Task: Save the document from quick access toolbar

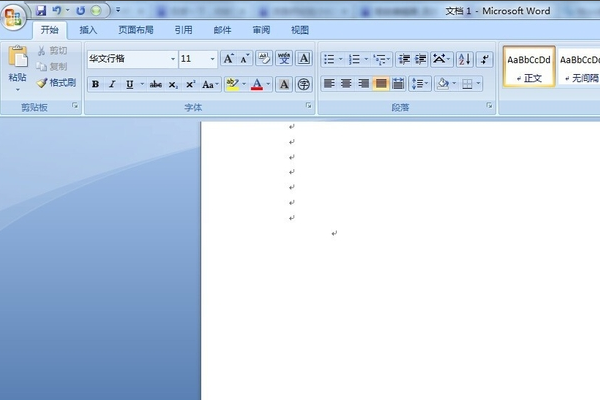Action: coord(41,11)
